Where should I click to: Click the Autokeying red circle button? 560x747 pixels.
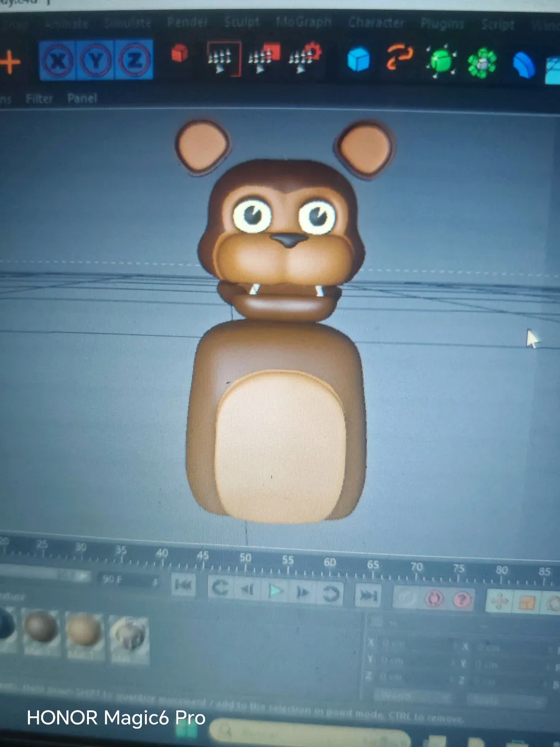434,599
